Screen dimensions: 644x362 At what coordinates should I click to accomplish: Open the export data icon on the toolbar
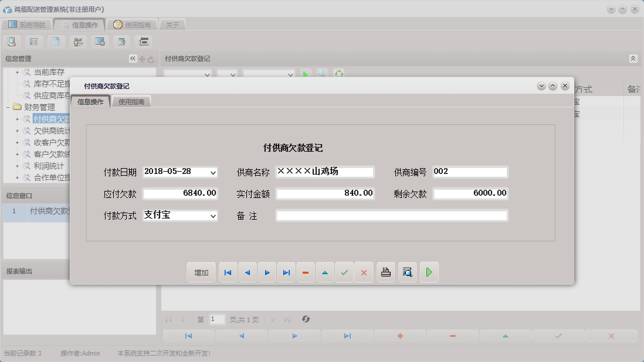(x=121, y=42)
